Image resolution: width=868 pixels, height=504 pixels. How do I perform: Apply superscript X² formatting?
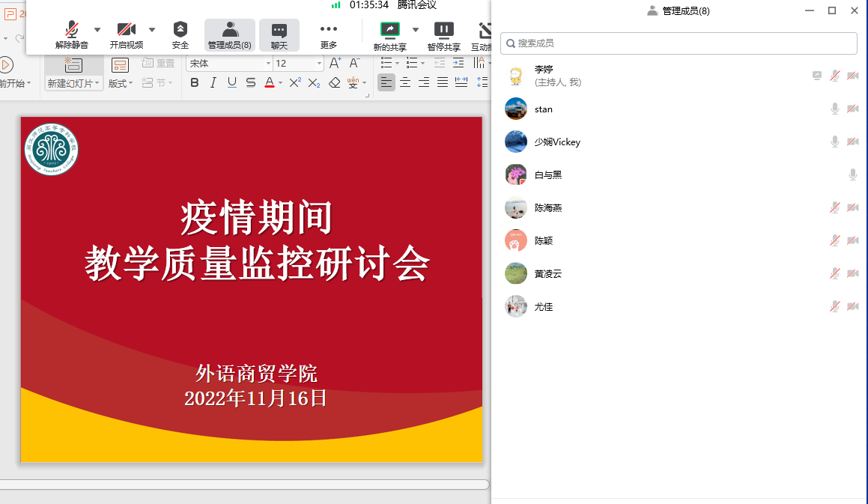pos(295,82)
